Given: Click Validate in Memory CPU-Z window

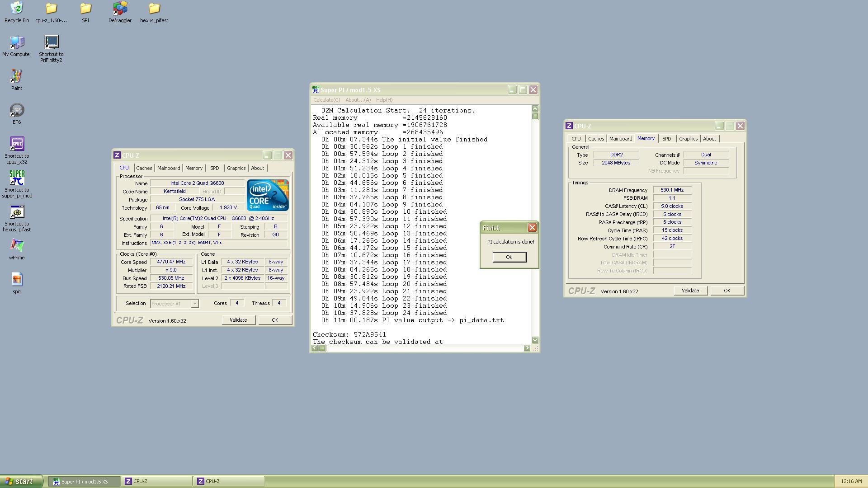Looking at the screenshot, I should pyautogui.click(x=690, y=291).
